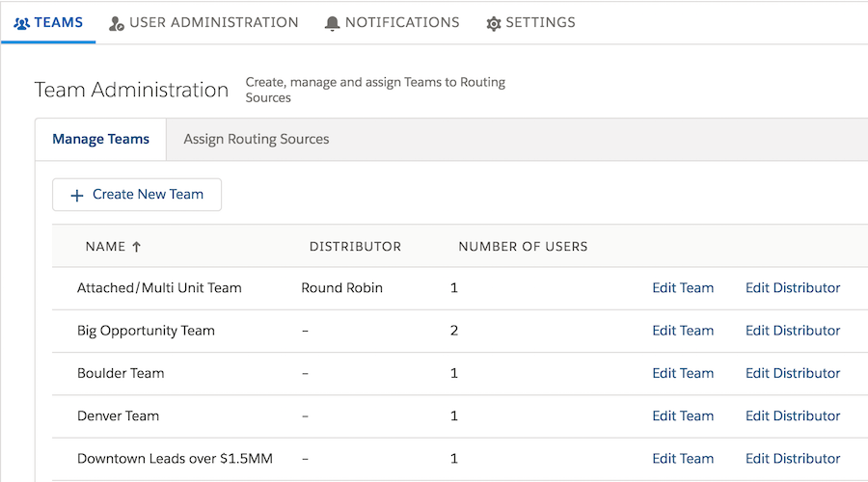The width and height of the screenshot is (868, 482).
Task: Sort by Number of Users column header
Action: (x=523, y=247)
